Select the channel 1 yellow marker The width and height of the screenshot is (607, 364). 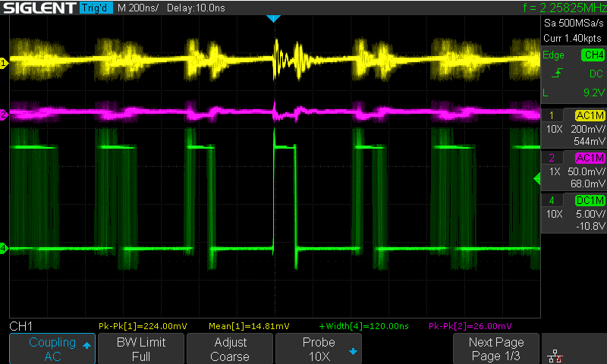click(x=4, y=63)
